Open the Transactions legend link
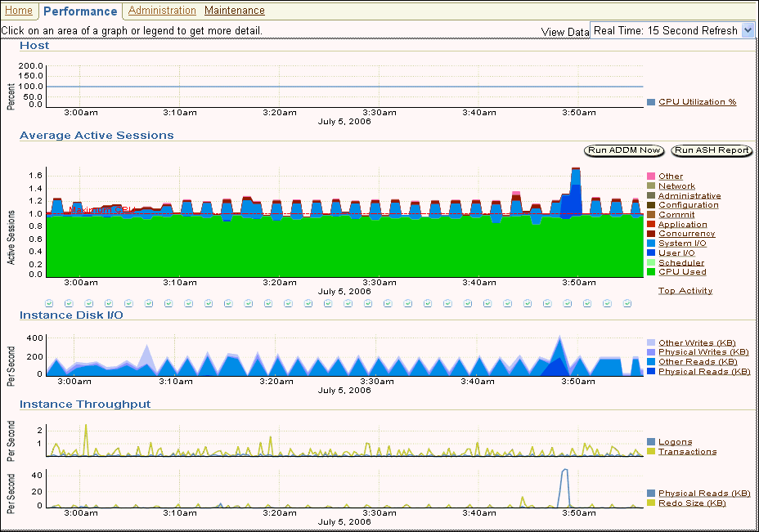Screen dimensions: 759x532 click(x=687, y=452)
